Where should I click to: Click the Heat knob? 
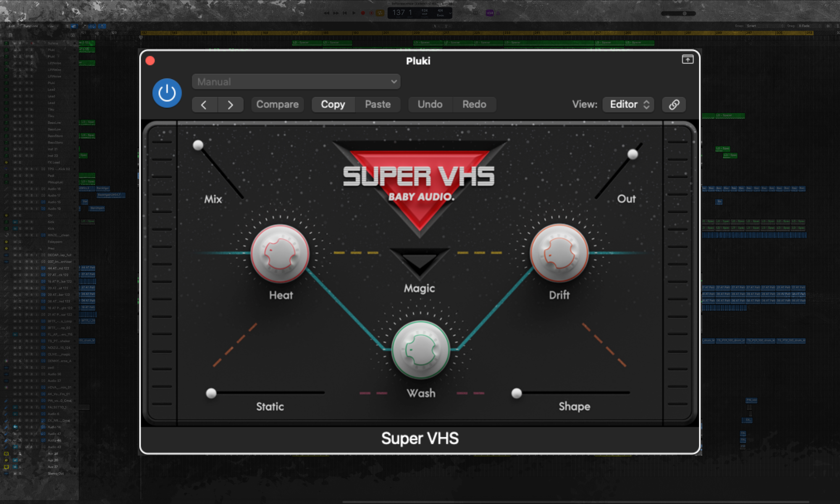click(x=280, y=253)
